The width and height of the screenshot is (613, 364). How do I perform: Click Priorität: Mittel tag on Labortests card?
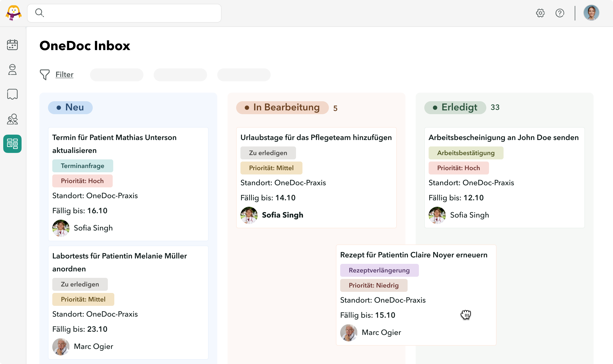[83, 299]
